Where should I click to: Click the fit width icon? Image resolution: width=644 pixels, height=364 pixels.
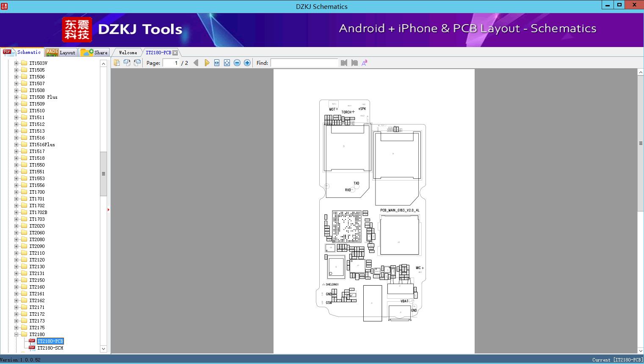217,63
